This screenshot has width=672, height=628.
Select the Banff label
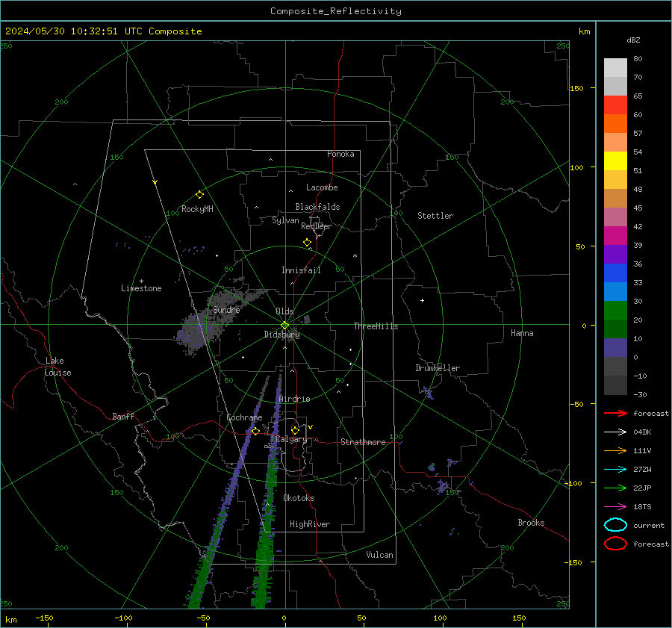[x=123, y=416]
